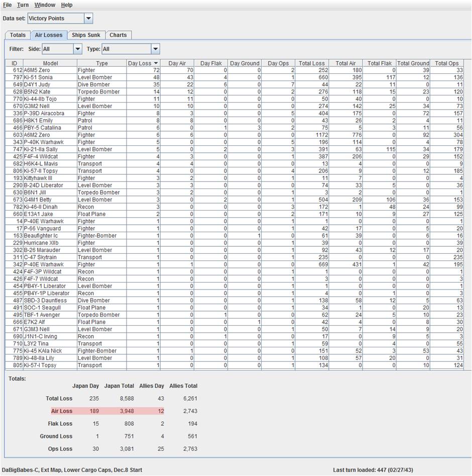The height and width of the screenshot is (476, 472).
Task: Click the sort arrow icon in Day Loss header
Action: tap(156, 63)
